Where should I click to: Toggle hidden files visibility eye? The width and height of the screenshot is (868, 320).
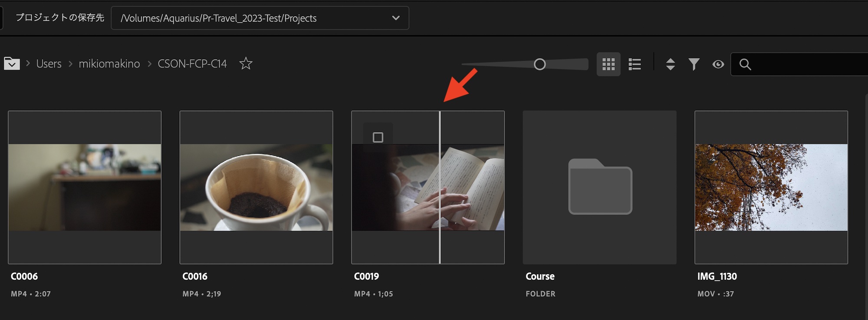(718, 64)
